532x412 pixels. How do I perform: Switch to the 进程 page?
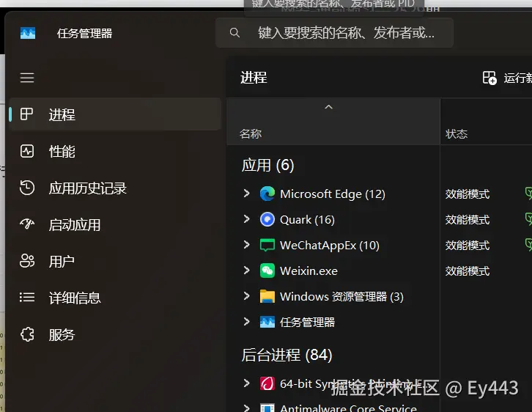115,114
